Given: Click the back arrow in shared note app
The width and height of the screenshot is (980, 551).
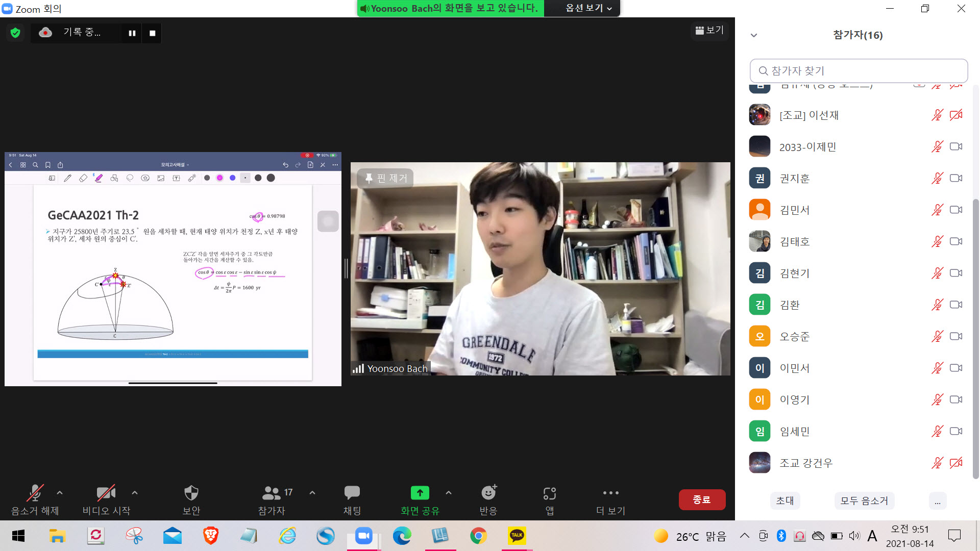Looking at the screenshot, I should click(x=10, y=165).
